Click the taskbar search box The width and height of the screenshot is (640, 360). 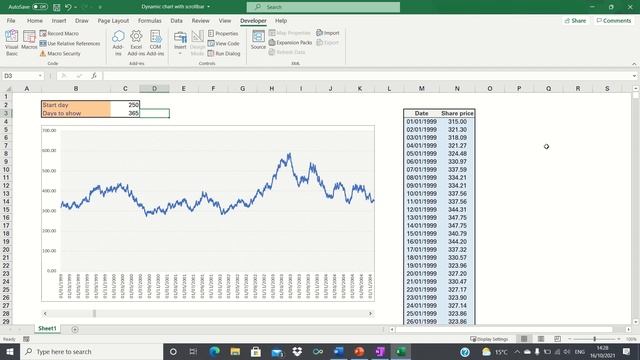point(91,351)
